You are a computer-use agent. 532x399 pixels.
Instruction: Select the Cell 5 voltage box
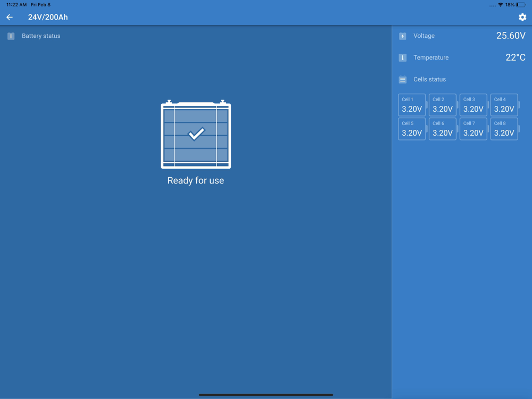click(412, 129)
